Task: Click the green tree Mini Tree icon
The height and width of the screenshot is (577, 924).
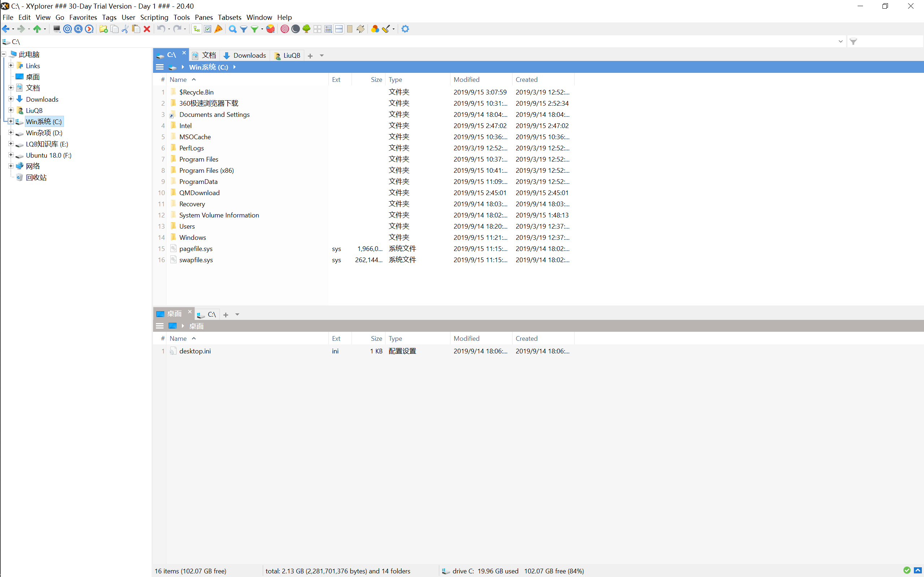Action: pos(306,29)
